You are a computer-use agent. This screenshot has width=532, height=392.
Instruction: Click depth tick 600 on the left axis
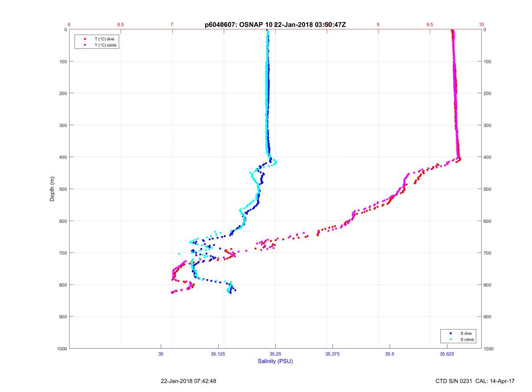(63, 221)
